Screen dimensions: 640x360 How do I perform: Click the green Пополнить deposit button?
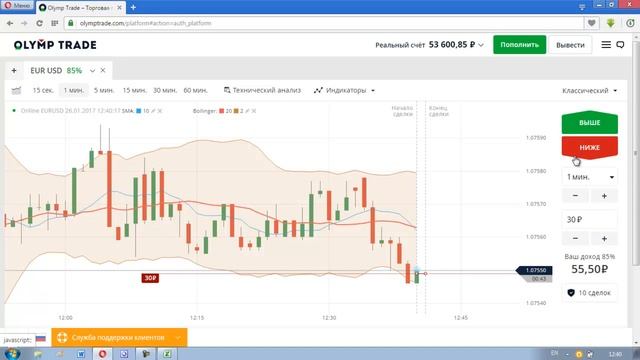coord(520,44)
